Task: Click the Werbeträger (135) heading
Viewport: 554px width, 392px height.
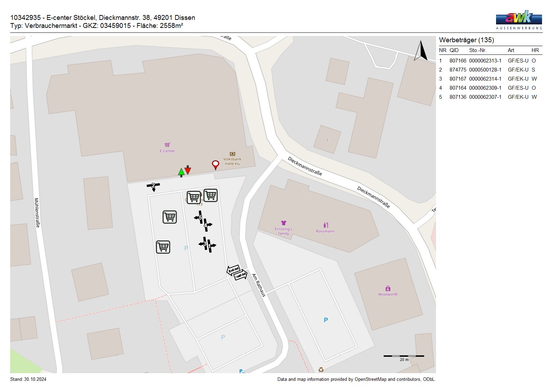Action: [x=466, y=40]
